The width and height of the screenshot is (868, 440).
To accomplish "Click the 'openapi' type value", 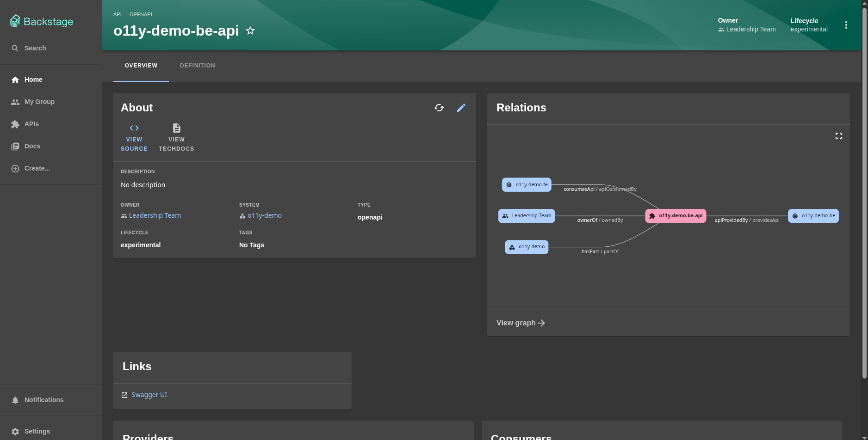I will tap(370, 217).
